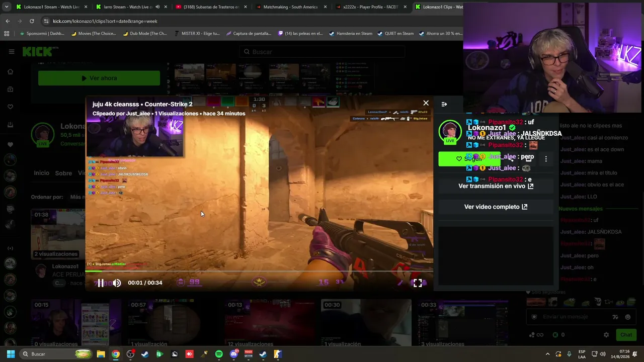Open File Explorer from the taskbar
Screen dimensions: 644x362
[101, 354]
